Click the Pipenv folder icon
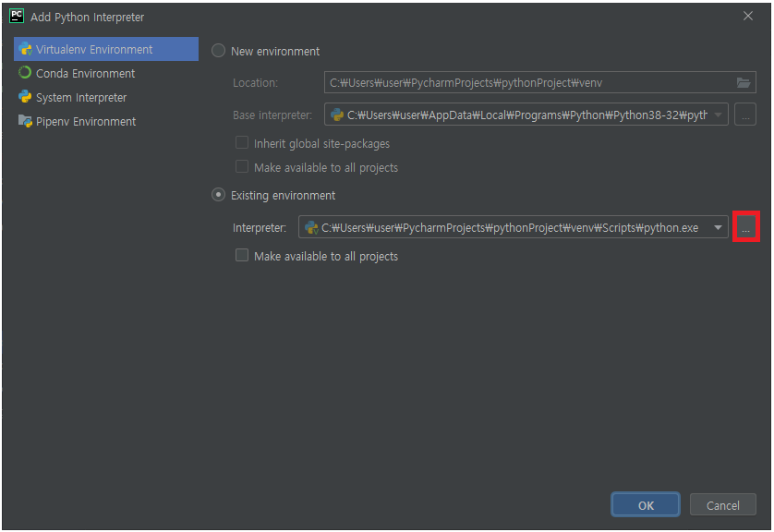Screen dimensions: 774x532 tap(25, 120)
